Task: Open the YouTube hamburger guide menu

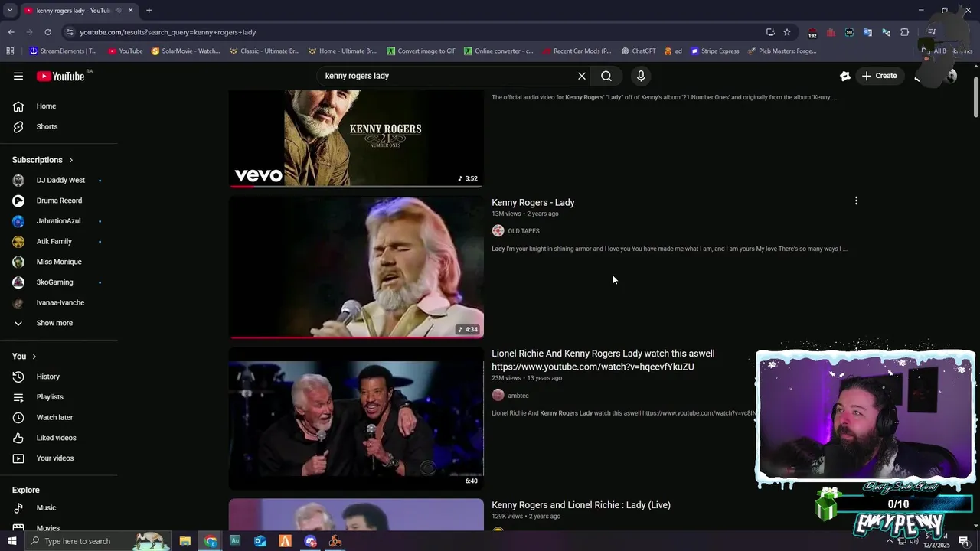Action: tap(18, 76)
